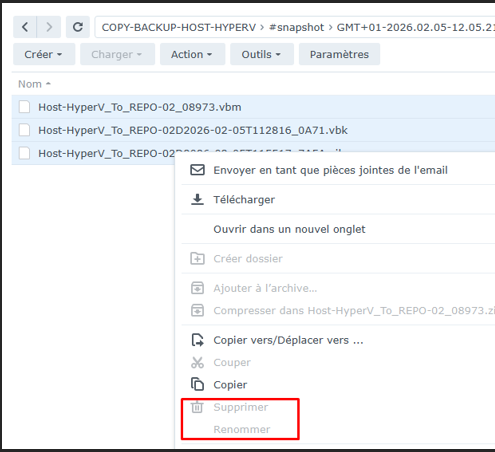The width and height of the screenshot is (495, 452).
Task: Open the Outils dropdown menu
Action: pos(262,54)
